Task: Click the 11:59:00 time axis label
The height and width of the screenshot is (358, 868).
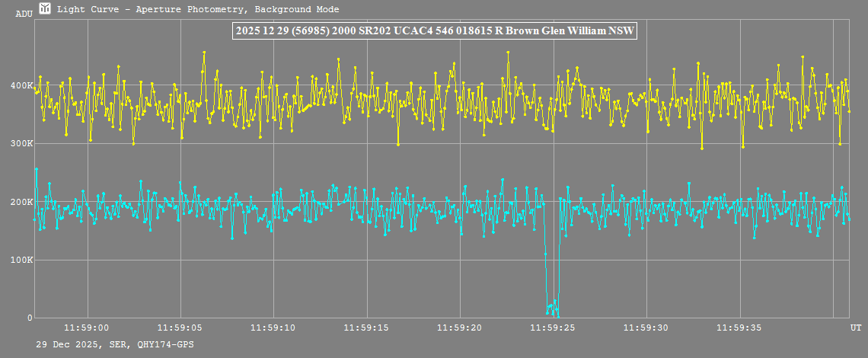Action: tap(88, 328)
